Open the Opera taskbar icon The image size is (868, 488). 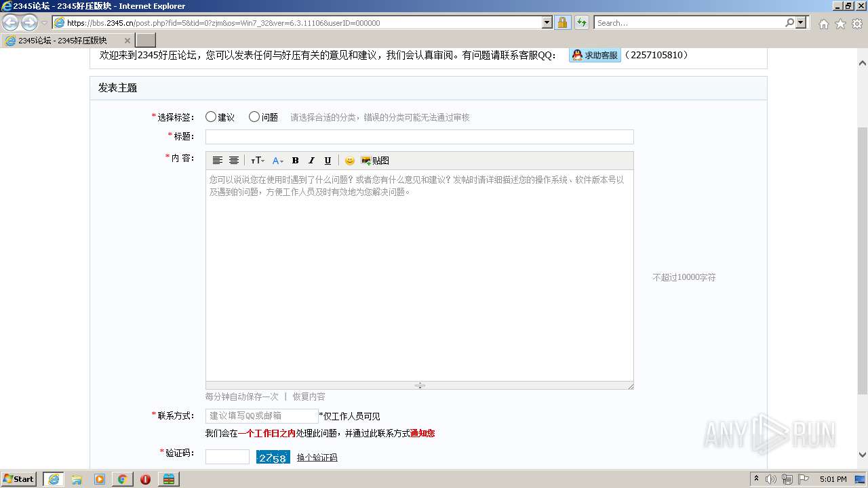pyautogui.click(x=145, y=479)
